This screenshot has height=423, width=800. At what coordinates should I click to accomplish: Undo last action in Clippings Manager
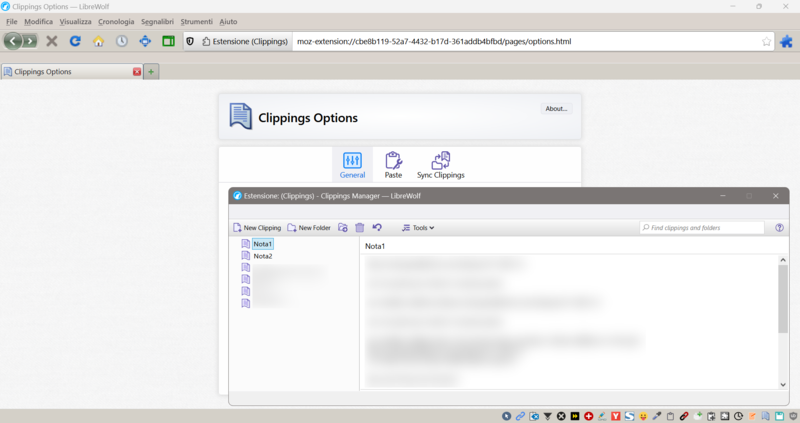pyautogui.click(x=377, y=228)
